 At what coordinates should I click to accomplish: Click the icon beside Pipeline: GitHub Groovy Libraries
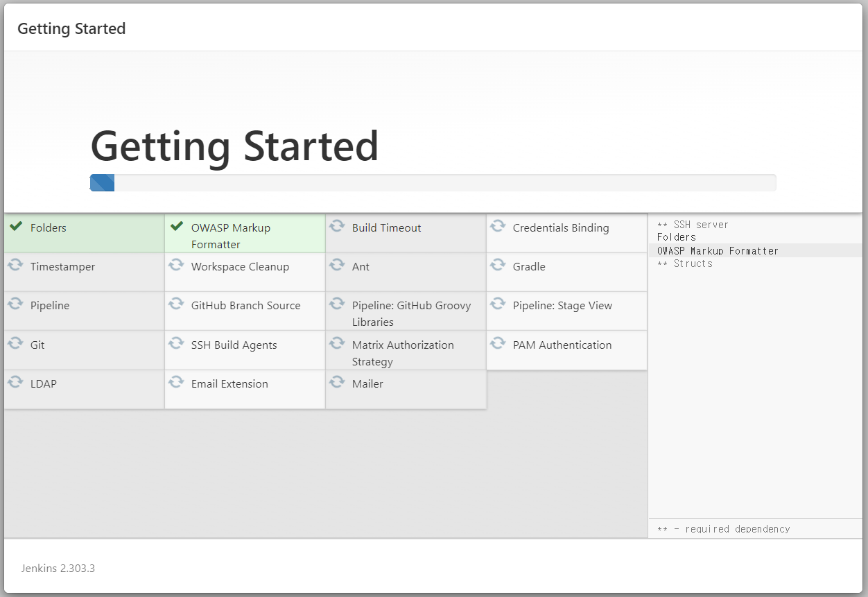337,304
